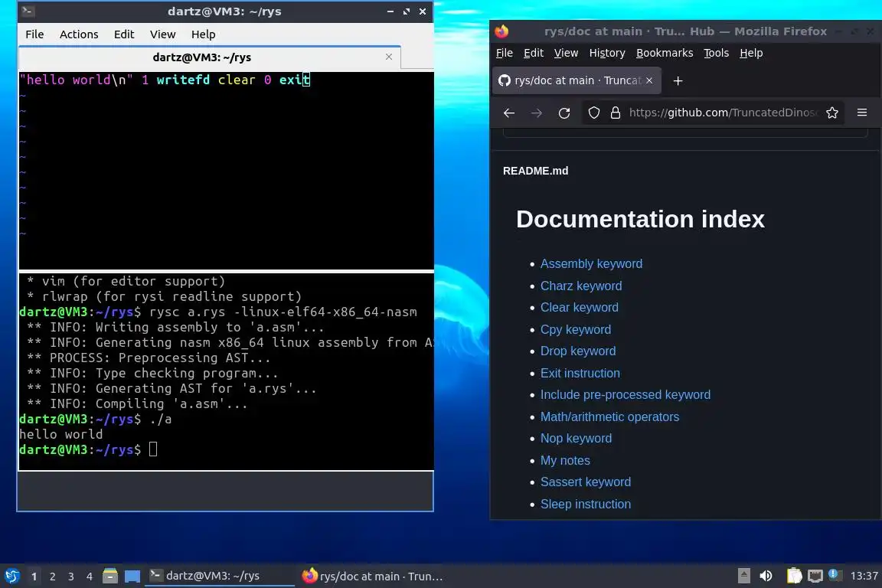Click the taskbar clock 13:37
The height and width of the screenshot is (588, 882).
[864, 576]
